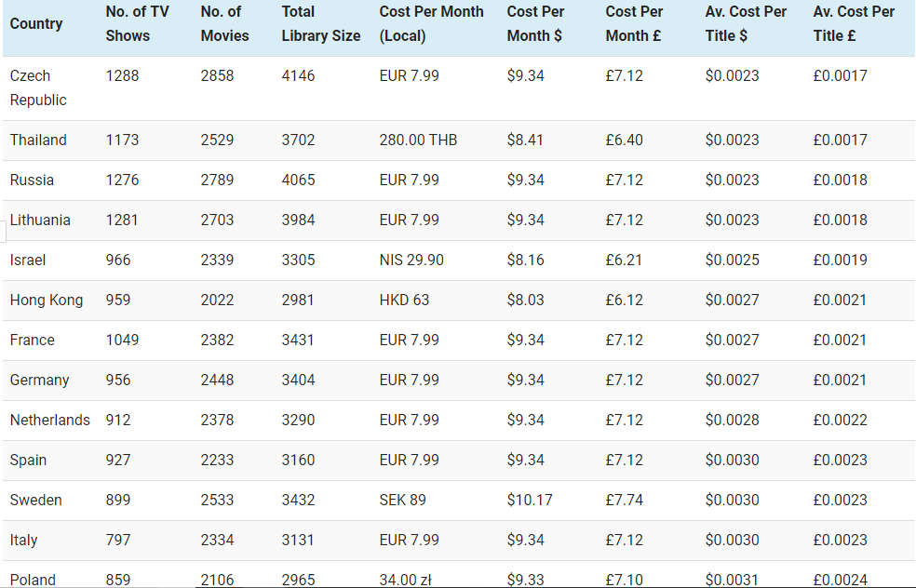Select the Sweden country cell

(35, 500)
